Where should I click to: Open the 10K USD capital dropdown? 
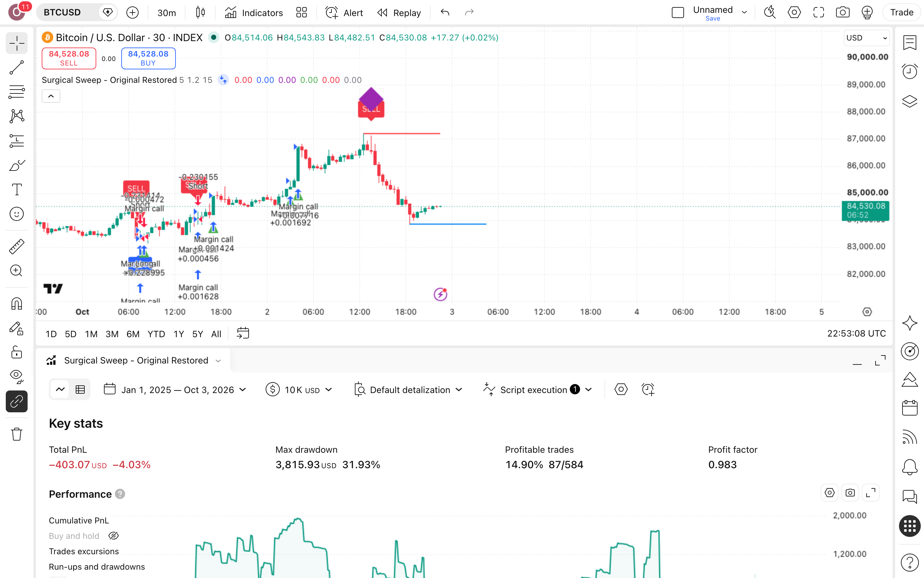299,390
